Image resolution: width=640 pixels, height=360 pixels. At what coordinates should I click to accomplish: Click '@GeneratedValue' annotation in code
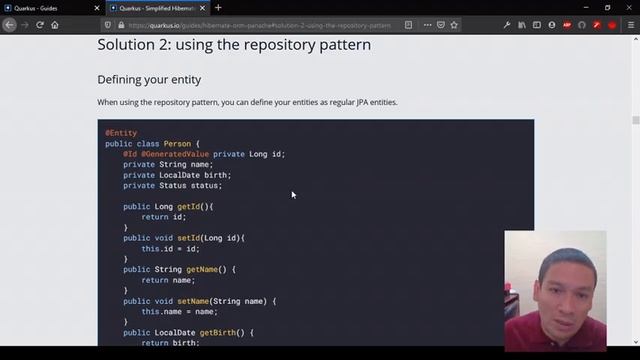175,154
